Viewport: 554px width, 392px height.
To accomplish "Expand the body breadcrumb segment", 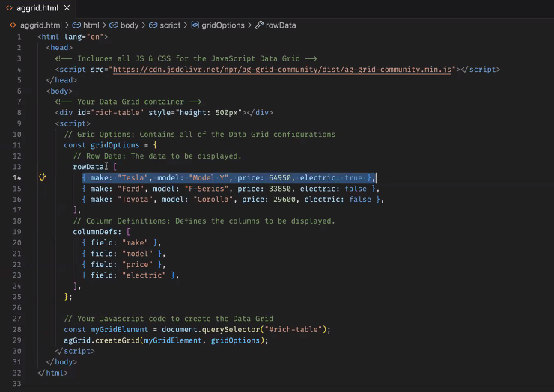I will (x=129, y=25).
